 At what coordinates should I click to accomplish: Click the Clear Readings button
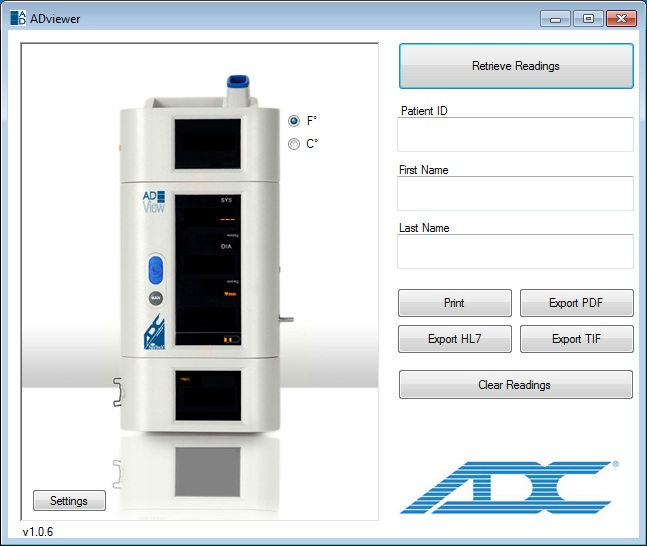click(515, 385)
